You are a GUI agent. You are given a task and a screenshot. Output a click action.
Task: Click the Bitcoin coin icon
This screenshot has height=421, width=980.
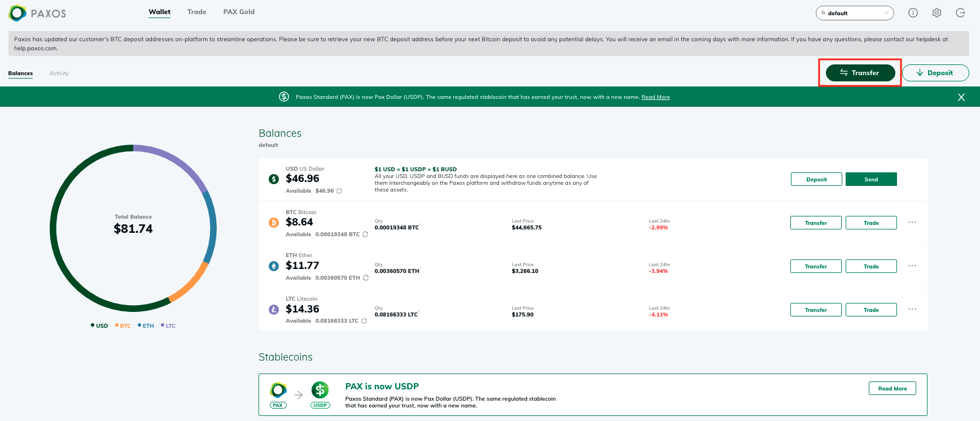click(274, 223)
